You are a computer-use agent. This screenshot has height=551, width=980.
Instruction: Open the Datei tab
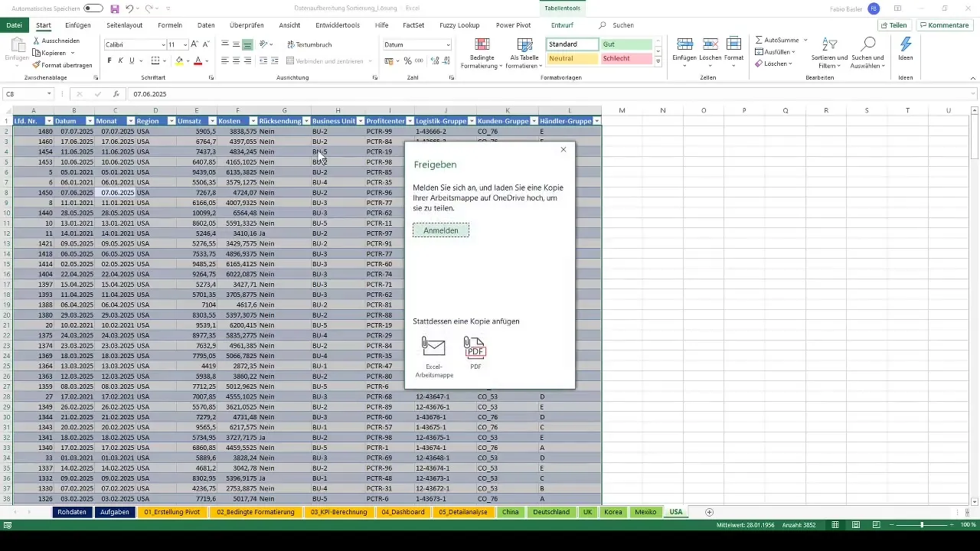[14, 25]
